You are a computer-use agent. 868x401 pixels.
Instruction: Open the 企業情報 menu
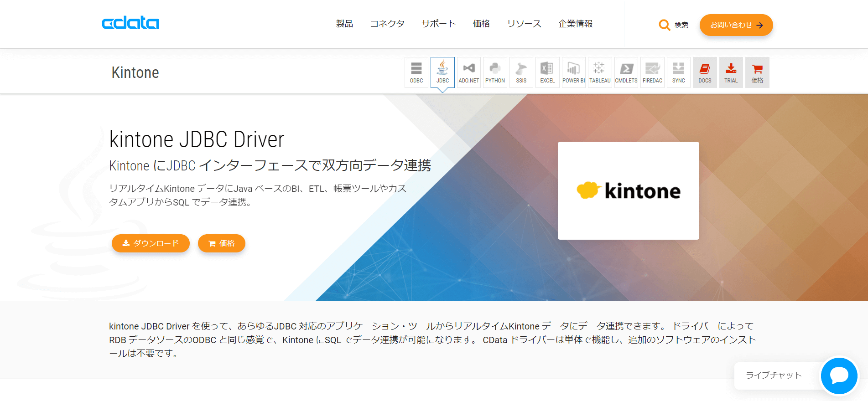coord(576,24)
